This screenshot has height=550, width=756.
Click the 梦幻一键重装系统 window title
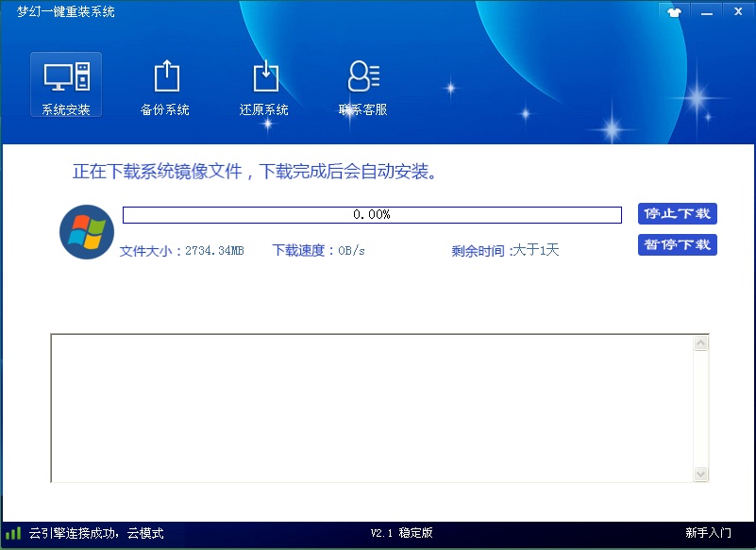tap(66, 11)
